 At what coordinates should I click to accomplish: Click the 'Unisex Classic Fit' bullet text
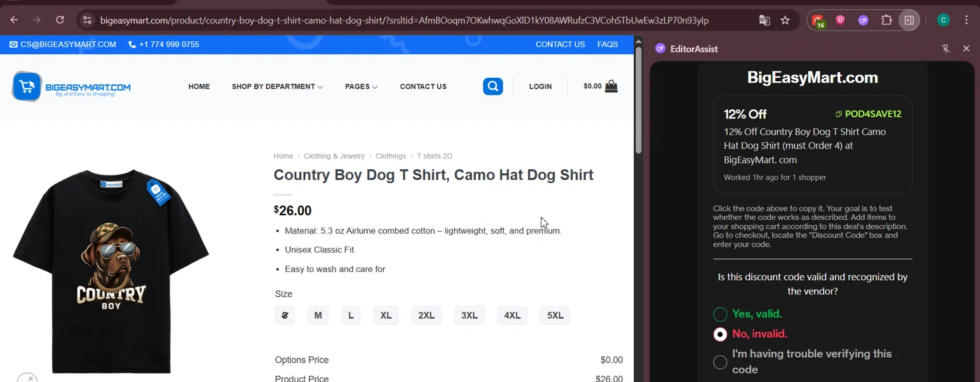tap(319, 250)
